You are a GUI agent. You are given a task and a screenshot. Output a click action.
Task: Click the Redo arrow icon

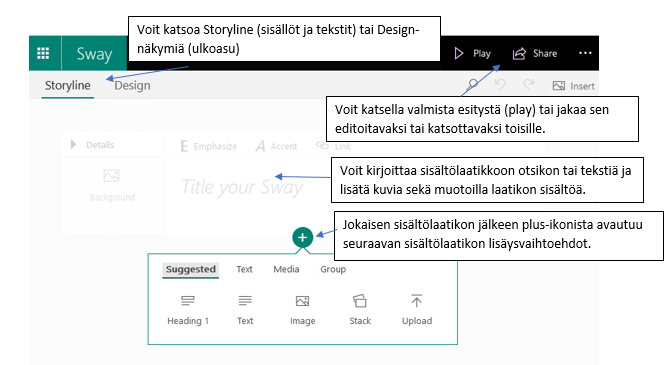click(x=529, y=85)
